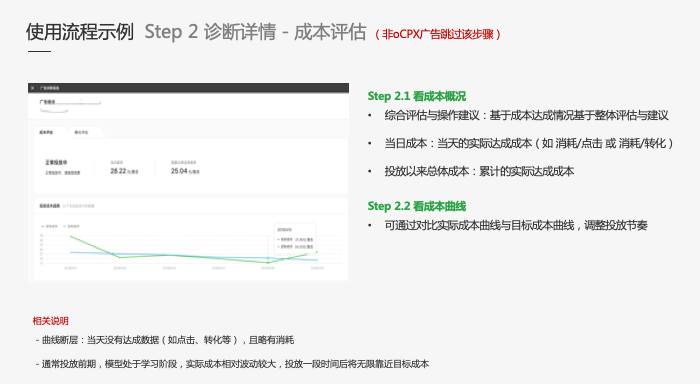Click the 可通过对比实际成本曲线 bullet line
The height and width of the screenshot is (384, 700).
tap(516, 225)
